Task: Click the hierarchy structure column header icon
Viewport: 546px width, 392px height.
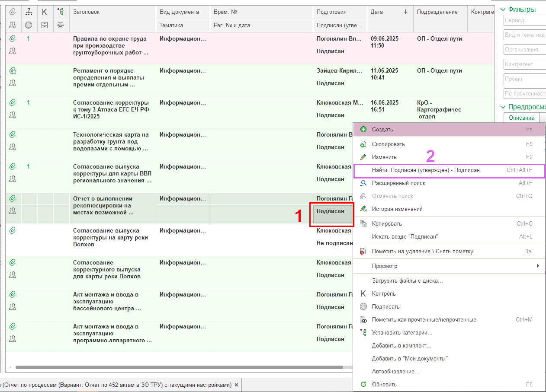Action: [29, 12]
